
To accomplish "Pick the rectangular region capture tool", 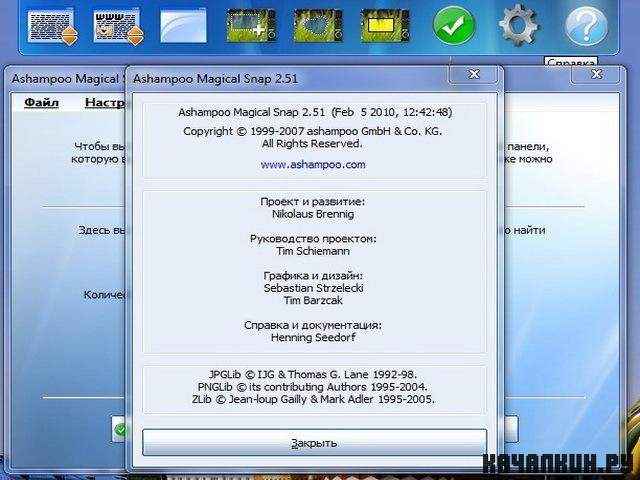I will point(251,26).
